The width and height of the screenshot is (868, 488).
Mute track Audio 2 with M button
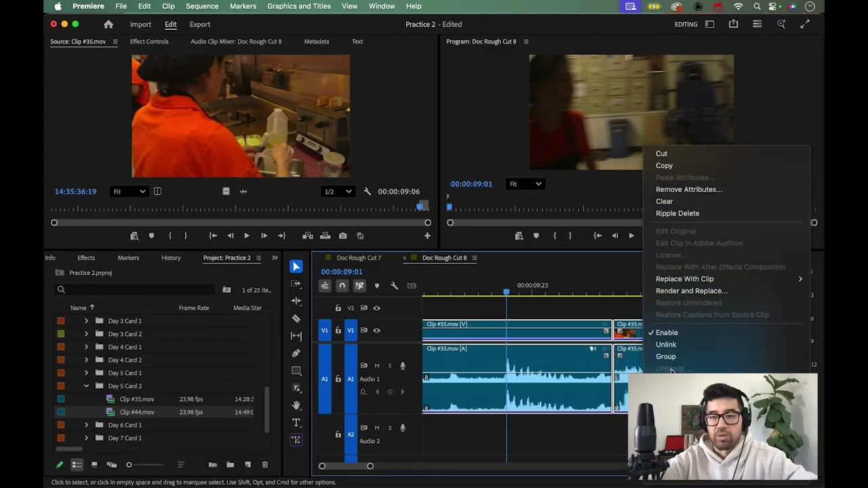[377, 428]
